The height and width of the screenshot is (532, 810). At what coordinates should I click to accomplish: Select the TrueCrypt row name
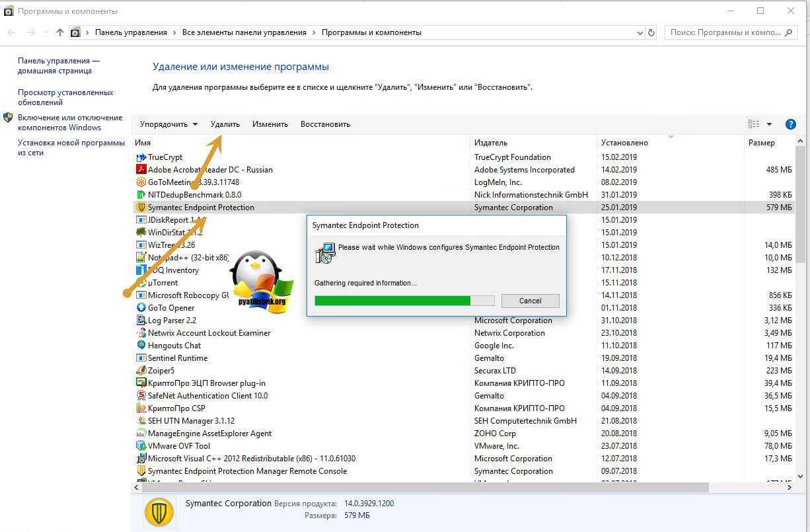165,157
